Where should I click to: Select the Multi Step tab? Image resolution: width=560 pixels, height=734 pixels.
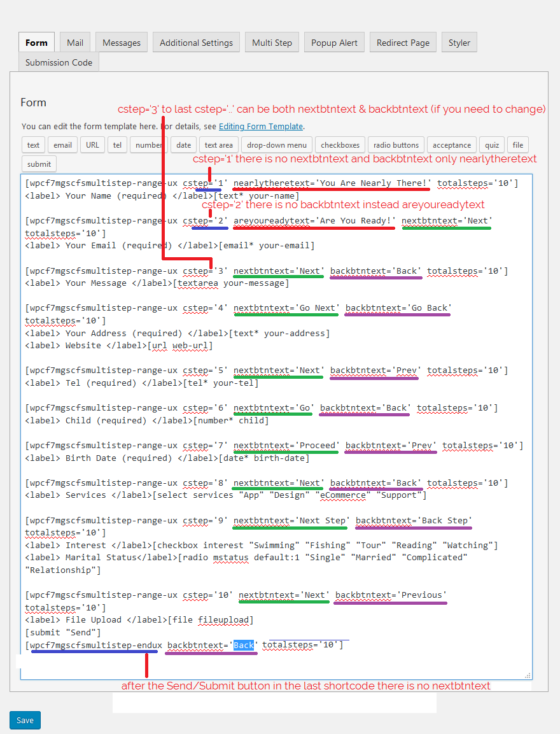coord(272,43)
